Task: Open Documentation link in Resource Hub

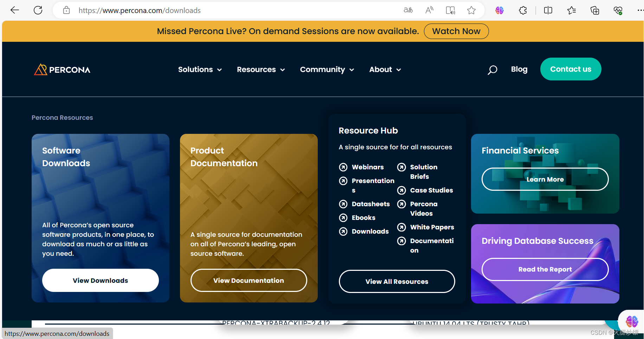Action: [x=432, y=246]
